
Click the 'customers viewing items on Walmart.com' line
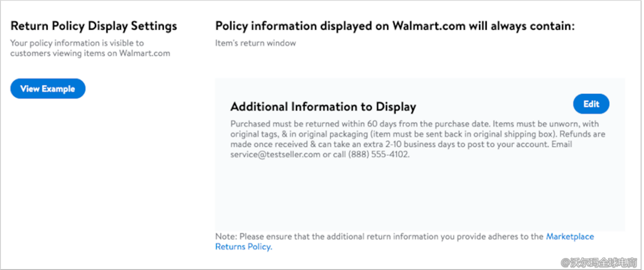click(x=90, y=53)
